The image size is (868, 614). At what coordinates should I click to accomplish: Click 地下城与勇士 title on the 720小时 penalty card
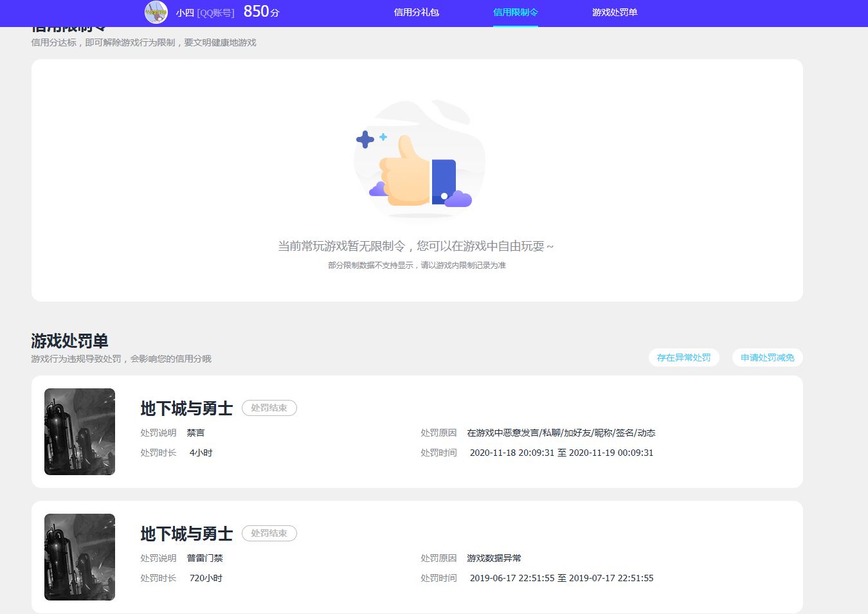click(186, 534)
